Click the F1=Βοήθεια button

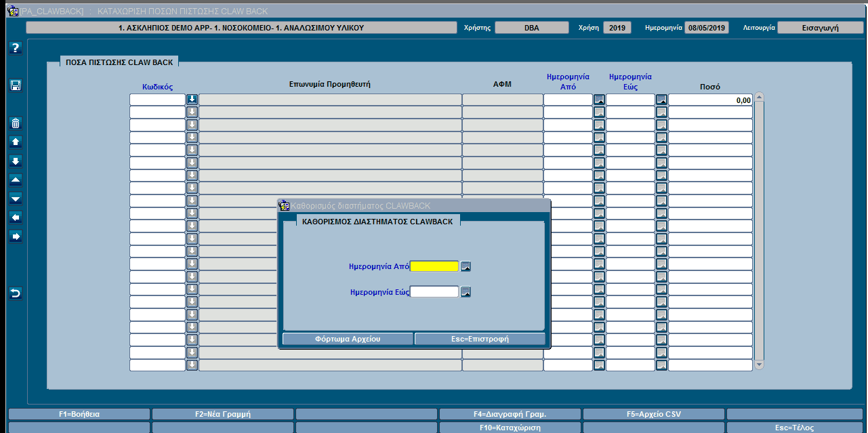coord(79,414)
